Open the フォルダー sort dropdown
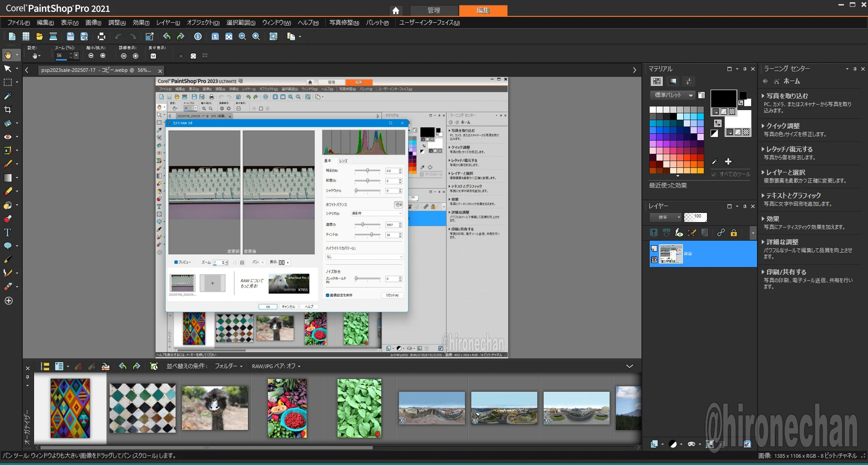 [x=229, y=366]
